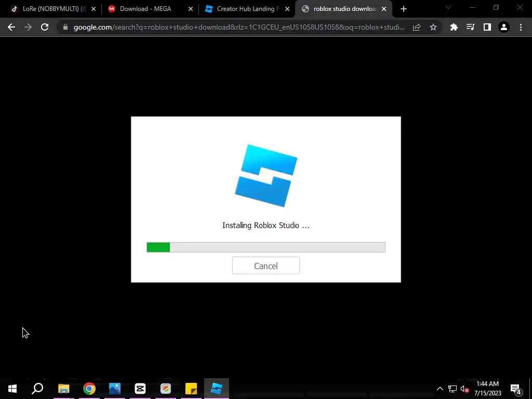532x399 pixels.
Task: Open the orange round app in taskbar
Action: [166, 389]
